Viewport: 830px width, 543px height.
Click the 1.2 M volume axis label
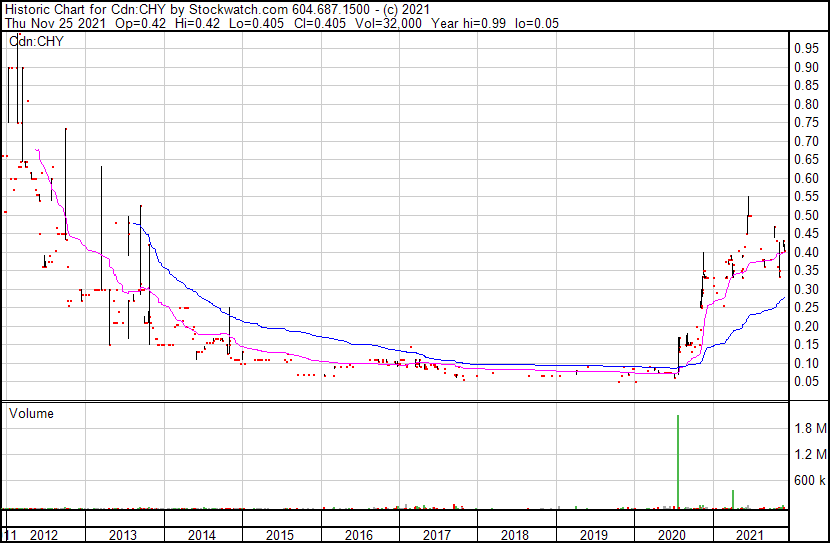(x=809, y=455)
